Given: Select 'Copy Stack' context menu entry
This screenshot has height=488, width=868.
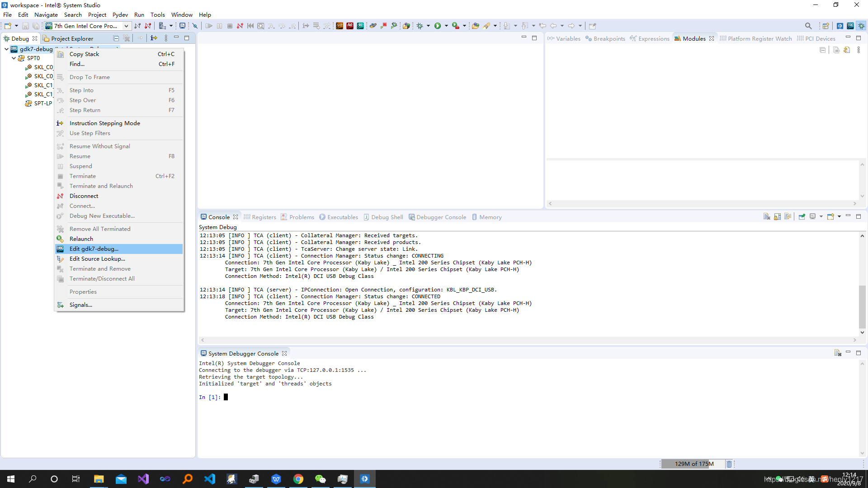Looking at the screenshot, I should tap(119, 54).
